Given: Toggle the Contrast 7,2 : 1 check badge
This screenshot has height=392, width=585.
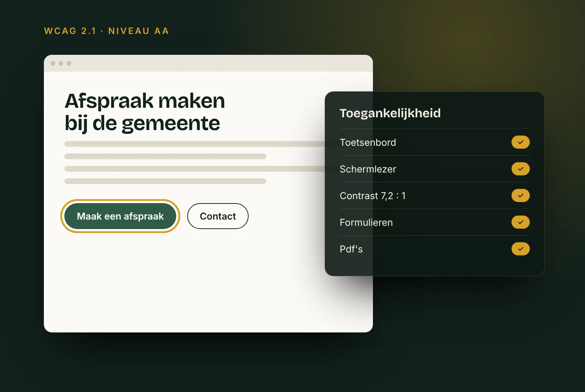Looking at the screenshot, I should tap(520, 195).
